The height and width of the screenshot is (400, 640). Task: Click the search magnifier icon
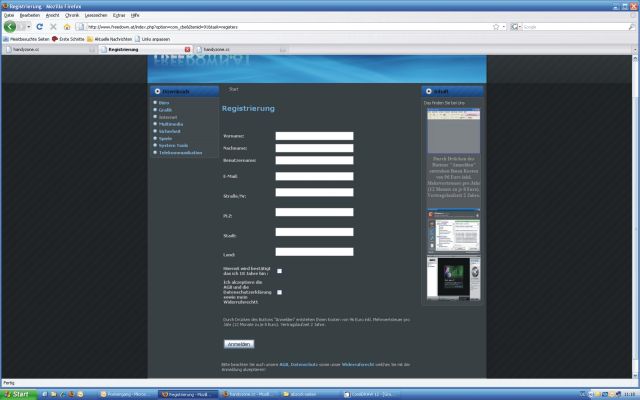click(631, 27)
